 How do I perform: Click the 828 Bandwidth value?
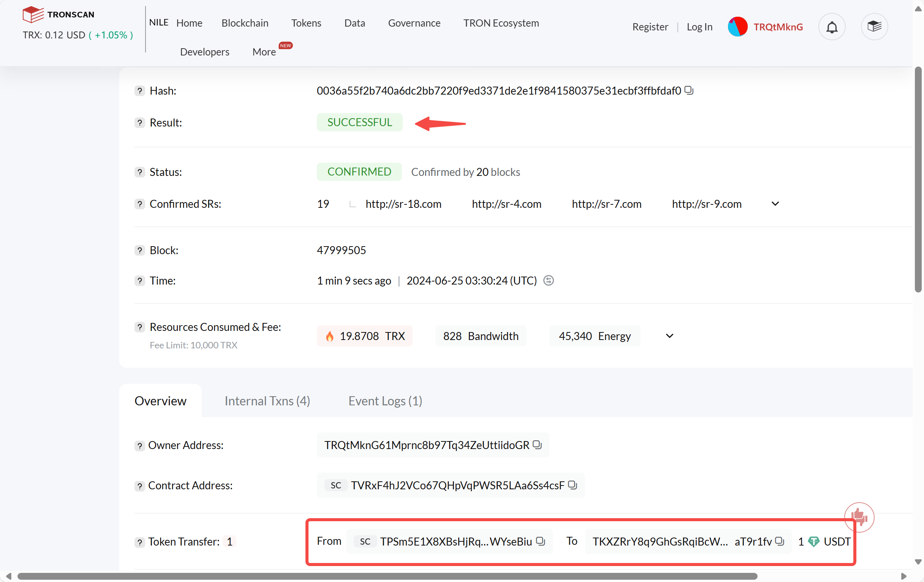click(480, 336)
